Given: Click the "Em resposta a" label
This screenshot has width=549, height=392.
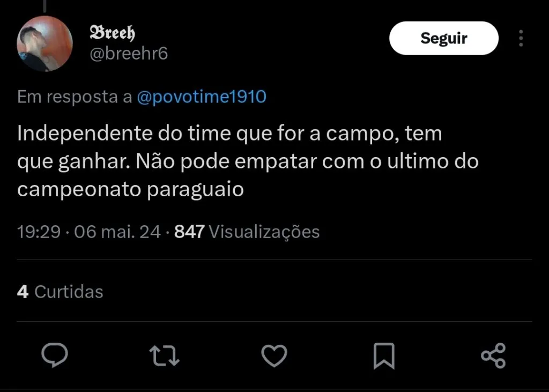Looking at the screenshot, I should [75, 97].
